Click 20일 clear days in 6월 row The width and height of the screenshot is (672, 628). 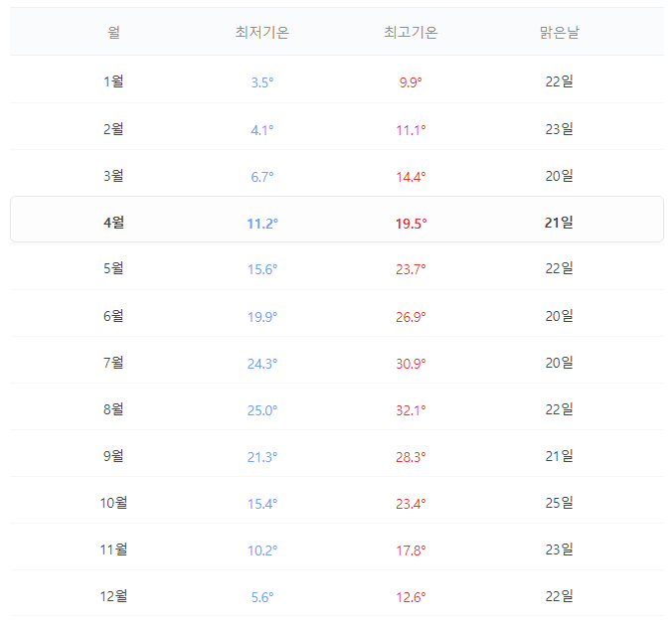click(x=560, y=316)
